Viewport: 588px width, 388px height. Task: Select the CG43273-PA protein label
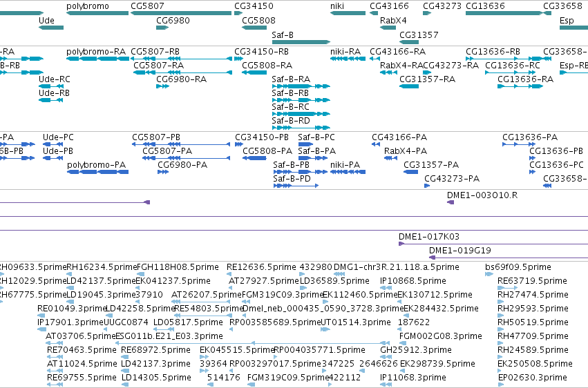click(452, 179)
